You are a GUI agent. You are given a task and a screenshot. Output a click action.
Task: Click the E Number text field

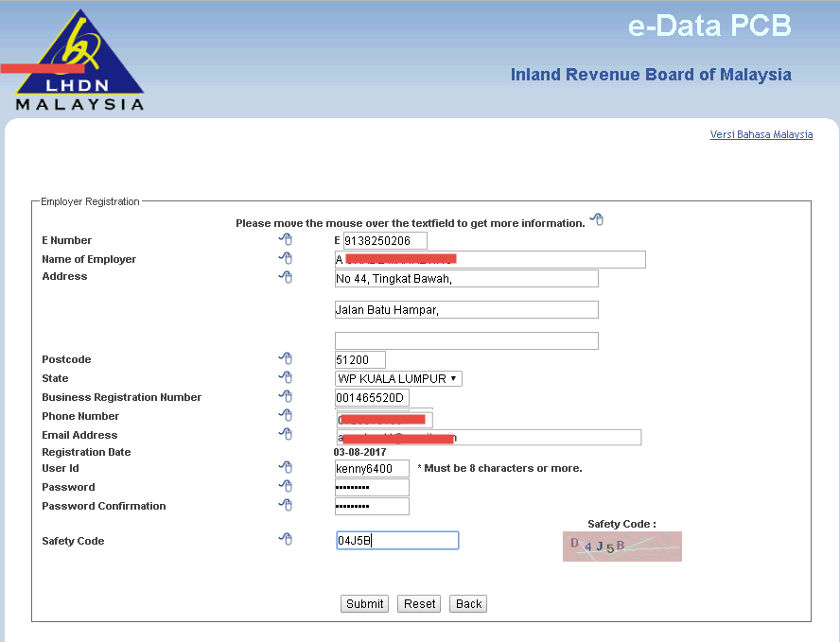[x=385, y=241]
